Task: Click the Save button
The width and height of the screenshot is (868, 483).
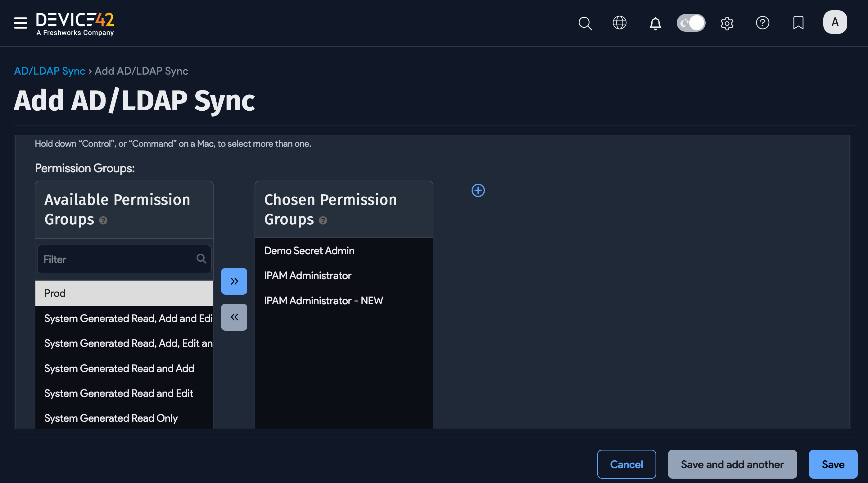Action: (x=833, y=464)
